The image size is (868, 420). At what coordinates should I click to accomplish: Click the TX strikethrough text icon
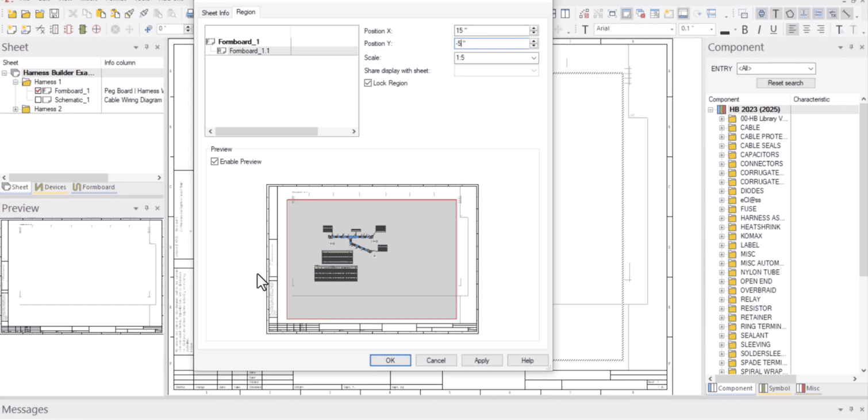pyautogui.click(x=832, y=14)
